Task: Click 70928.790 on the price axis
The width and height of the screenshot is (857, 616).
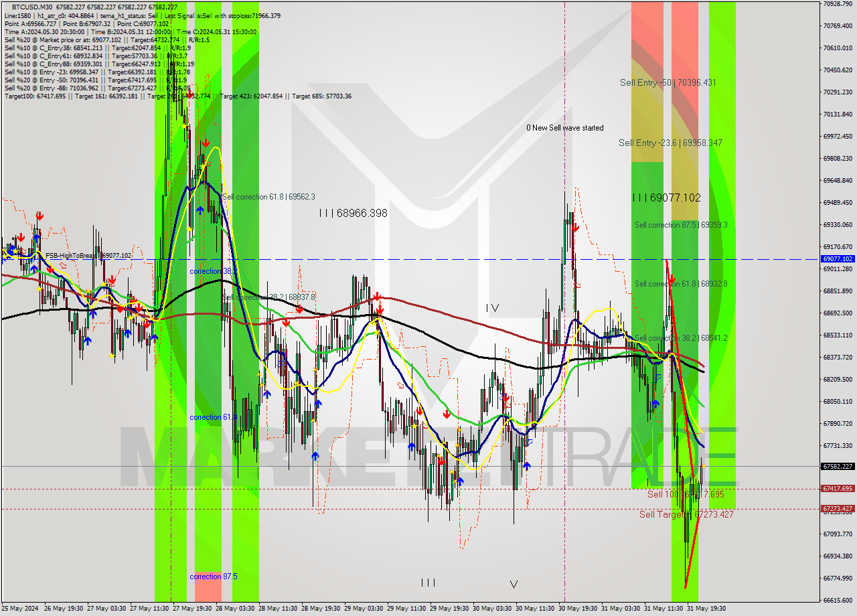Action: point(838,4)
